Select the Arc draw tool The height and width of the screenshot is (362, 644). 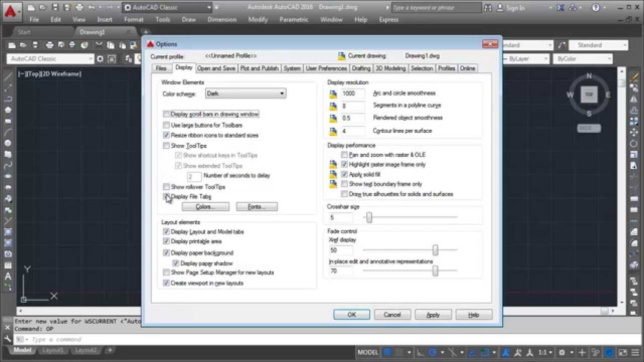(x=8, y=132)
